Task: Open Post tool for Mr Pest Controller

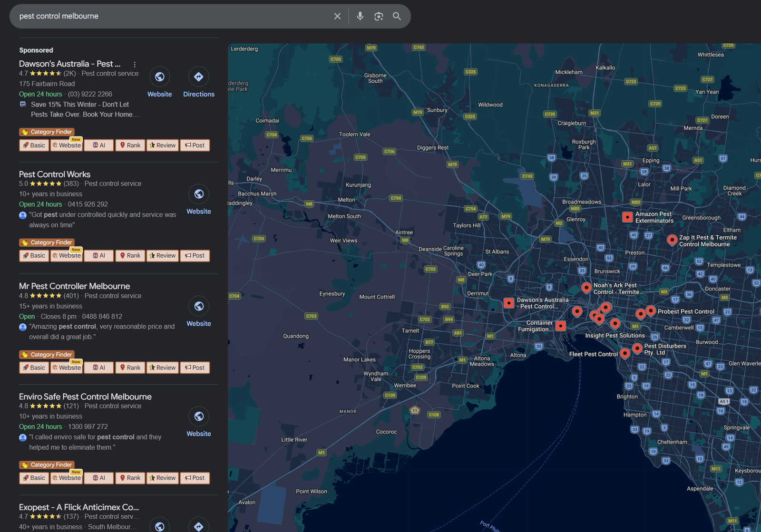Action: (x=195, y=368)
